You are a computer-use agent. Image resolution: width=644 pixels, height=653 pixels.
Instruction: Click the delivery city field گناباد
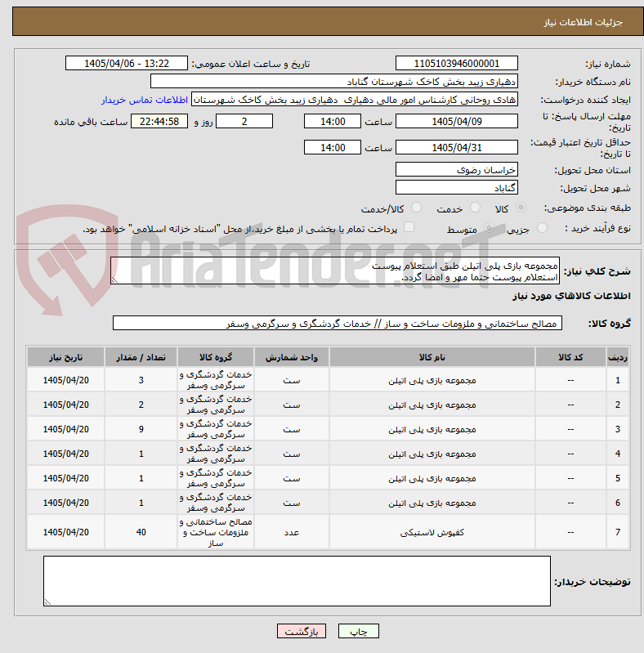click(x=457, y=187)
